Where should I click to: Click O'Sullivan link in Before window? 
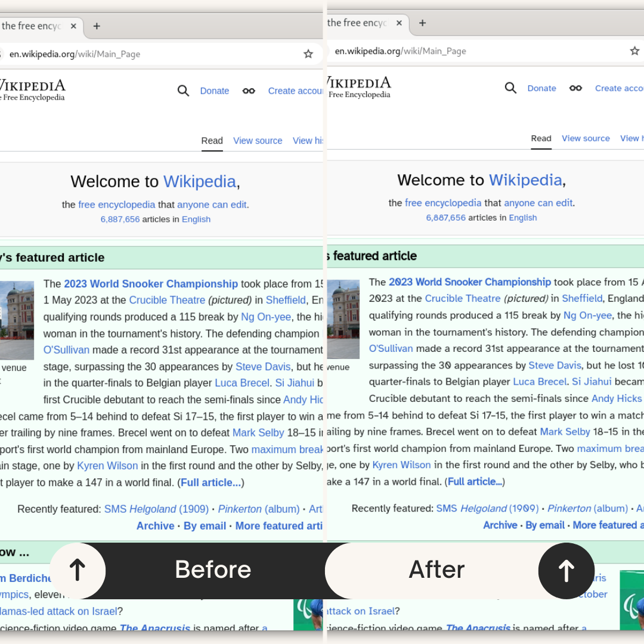66,350
